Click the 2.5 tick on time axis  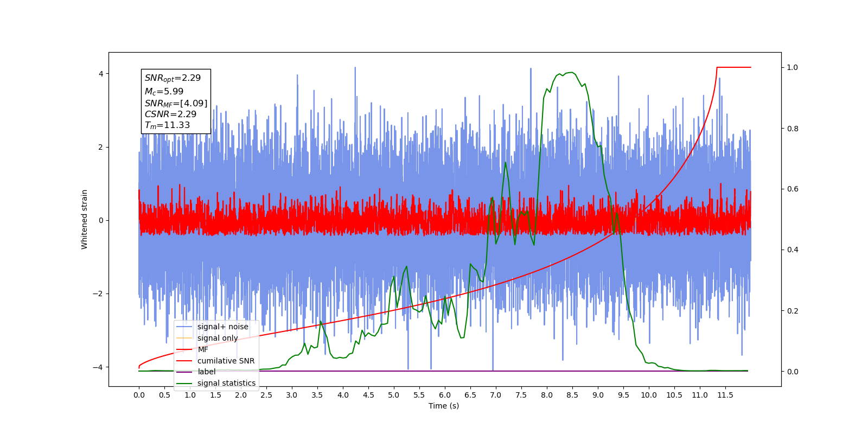tap(266, 395)
